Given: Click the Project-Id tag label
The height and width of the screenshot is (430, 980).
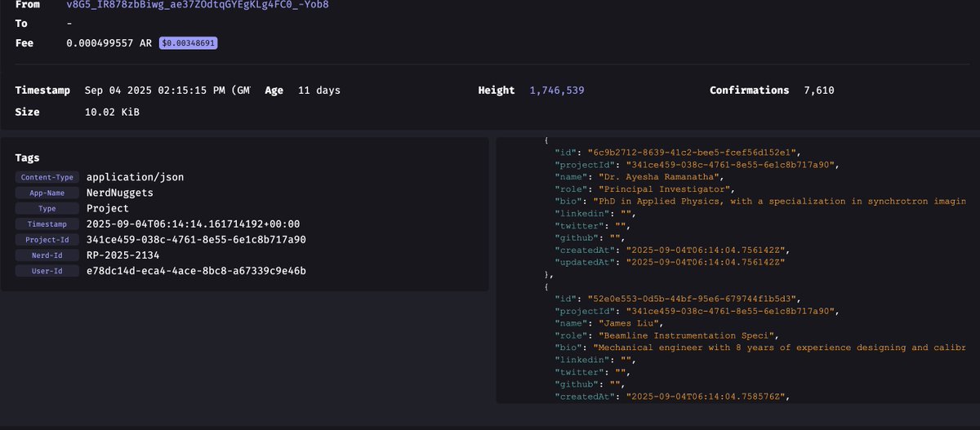Looking at the screenshot, I should point(47,240).
